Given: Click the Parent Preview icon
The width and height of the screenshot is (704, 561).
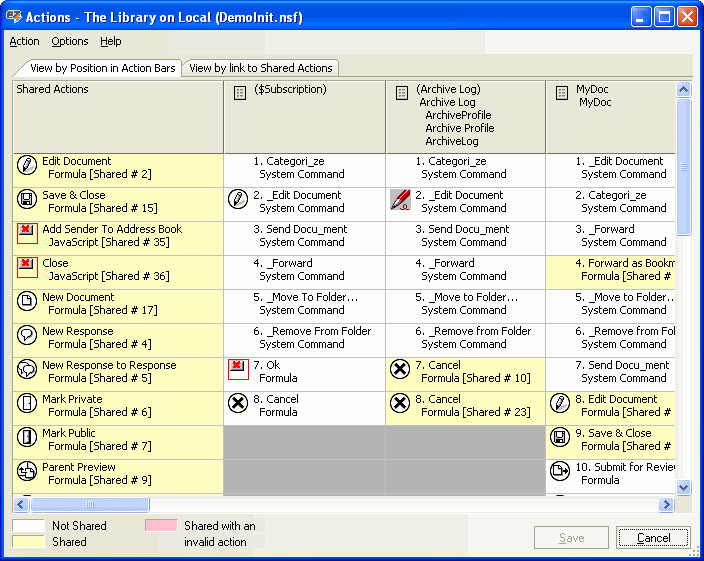Looking at the screenshot, I should (27, 473).
